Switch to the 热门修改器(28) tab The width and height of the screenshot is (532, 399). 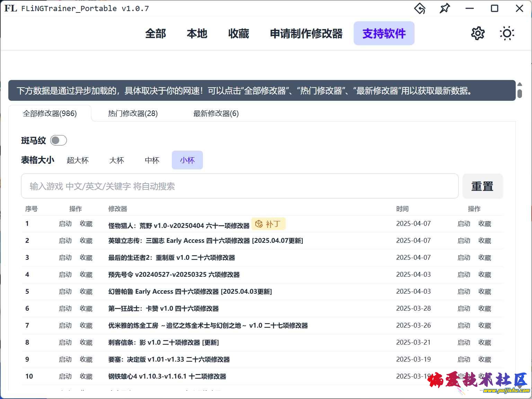[x=132, y=113]
